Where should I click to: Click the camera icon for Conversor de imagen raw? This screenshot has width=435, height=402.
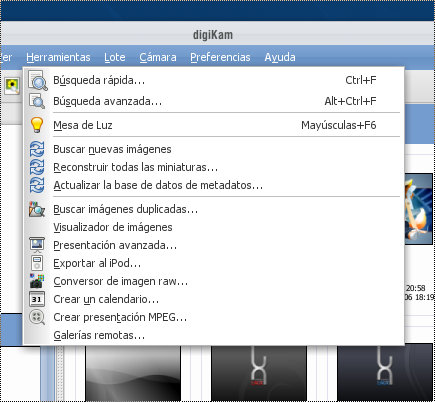(37, 281)
